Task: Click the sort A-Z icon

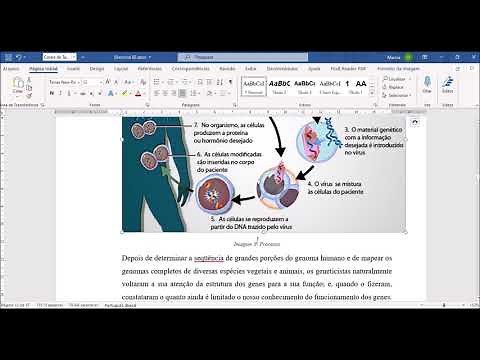Action: 220,82
